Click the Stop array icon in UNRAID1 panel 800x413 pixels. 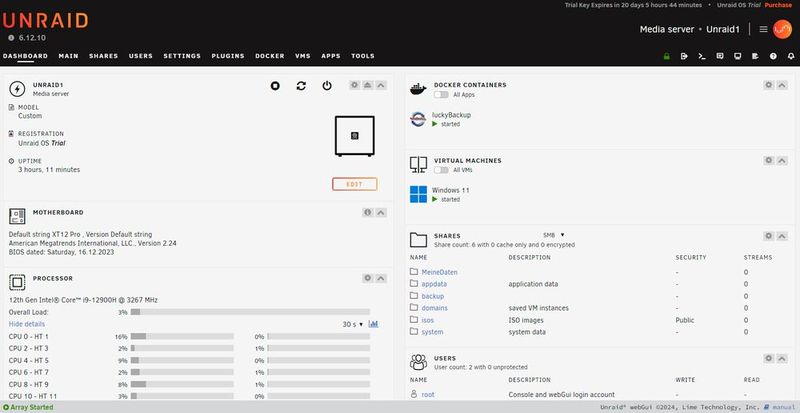275,86
